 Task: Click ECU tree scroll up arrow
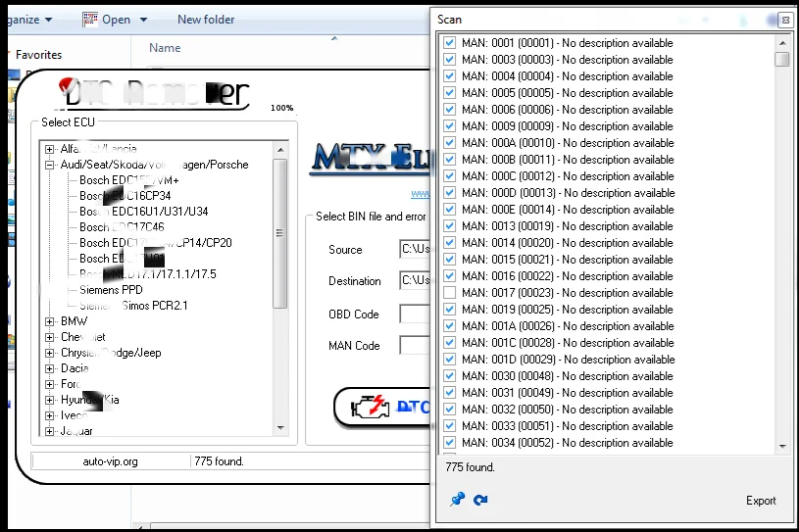(x=280, y=150)
